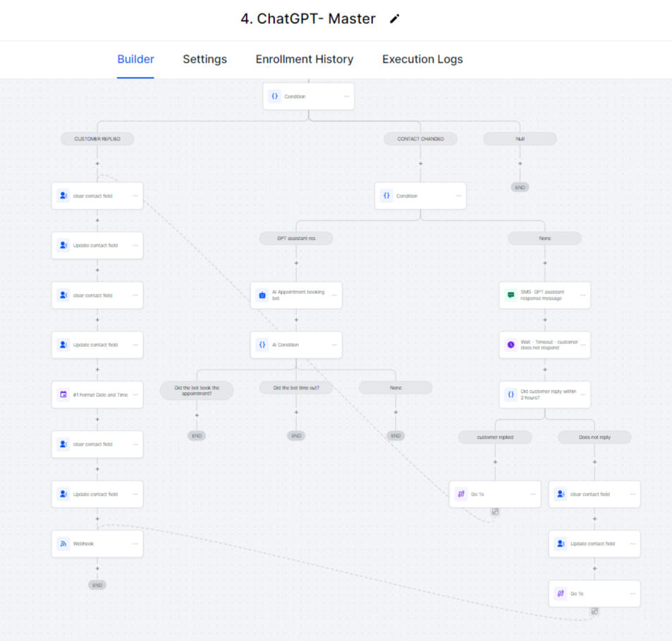
Task: Open the AI Condition node's three-dot menu
Action: pyautogui.click(x=334, y=345)
